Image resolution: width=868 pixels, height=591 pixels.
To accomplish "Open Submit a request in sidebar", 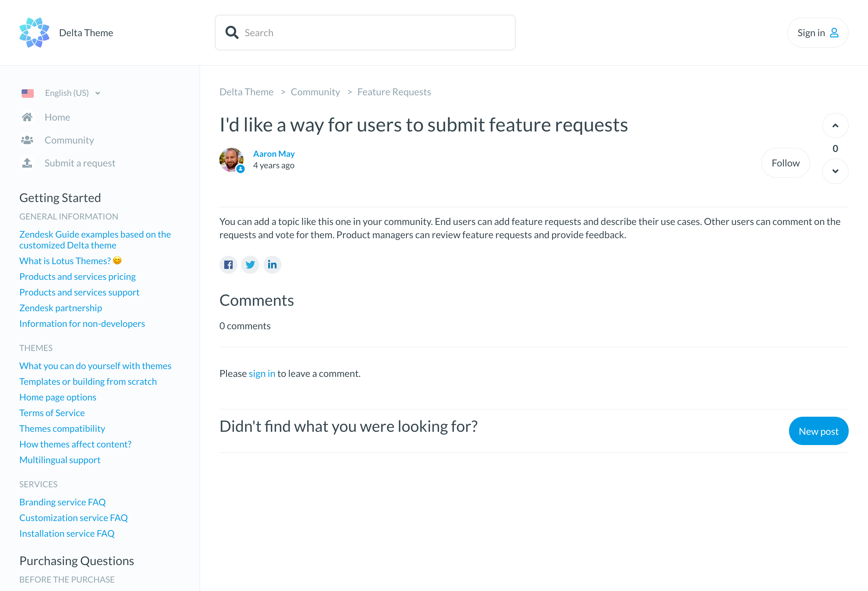I will pyautogui.click(x=80, y=163).
